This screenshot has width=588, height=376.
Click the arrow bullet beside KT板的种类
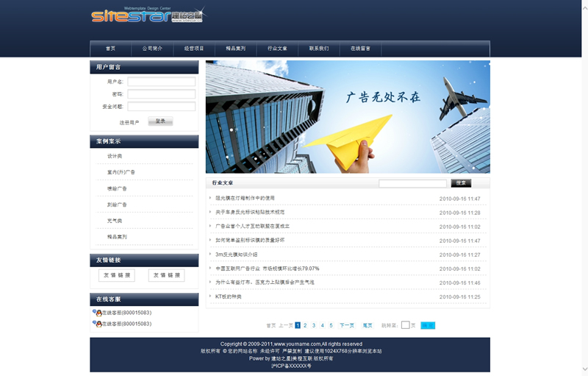(209, 297)
